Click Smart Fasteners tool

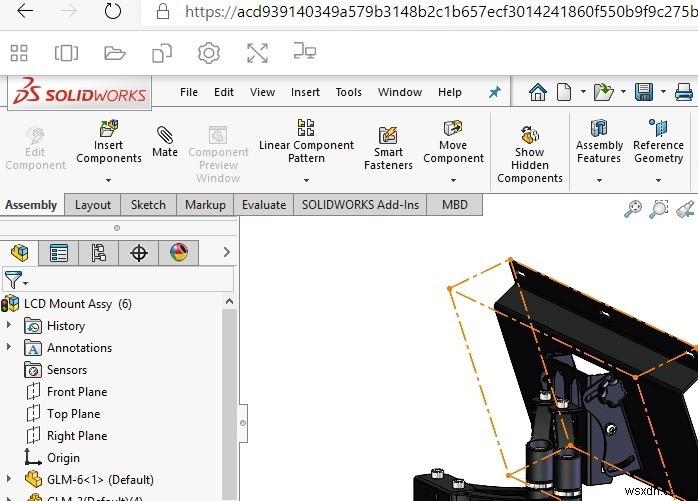(388, 148)
